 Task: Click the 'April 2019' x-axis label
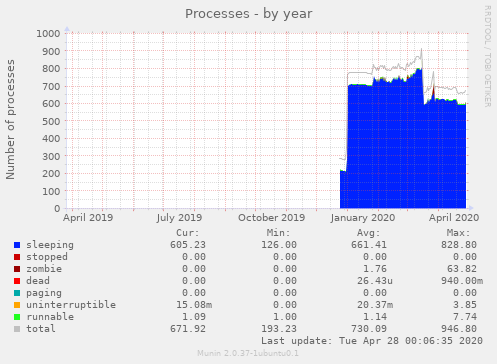point(88,218)
